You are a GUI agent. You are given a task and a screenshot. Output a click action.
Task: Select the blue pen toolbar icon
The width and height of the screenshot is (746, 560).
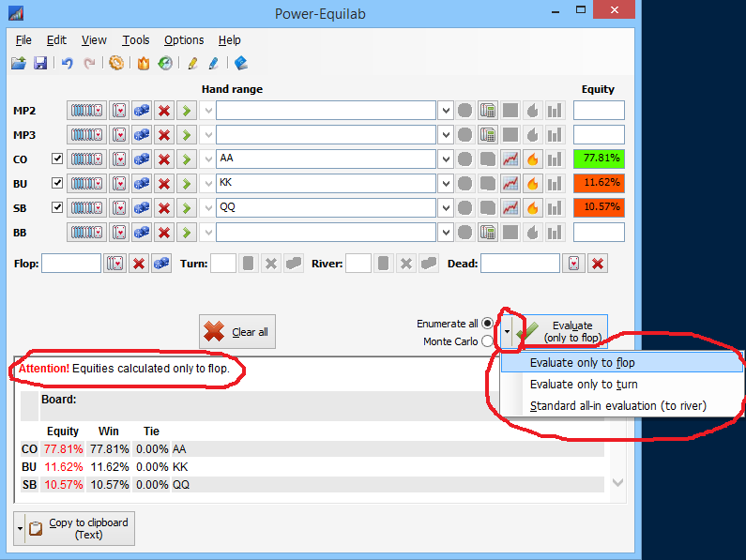tap(214, 63)
